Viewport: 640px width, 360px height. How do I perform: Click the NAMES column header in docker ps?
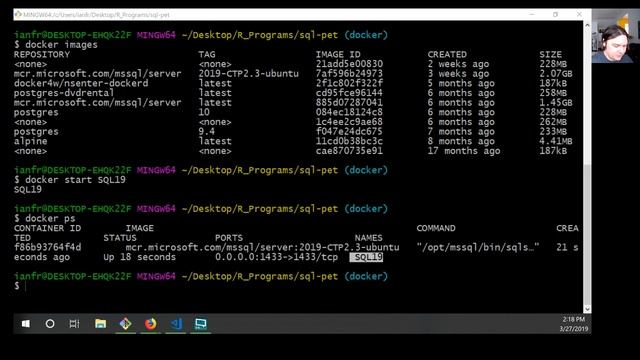pyautogui.click(x=368, y=238)
